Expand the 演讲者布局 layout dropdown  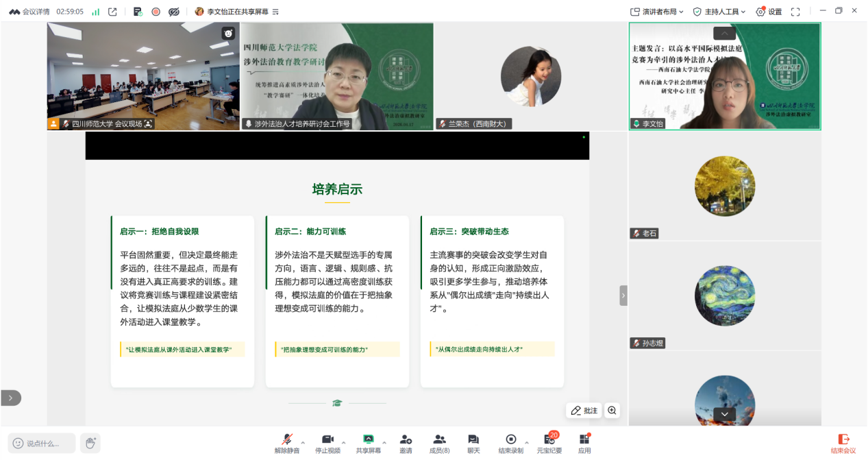pyautogui.click(x=656, y=12)
